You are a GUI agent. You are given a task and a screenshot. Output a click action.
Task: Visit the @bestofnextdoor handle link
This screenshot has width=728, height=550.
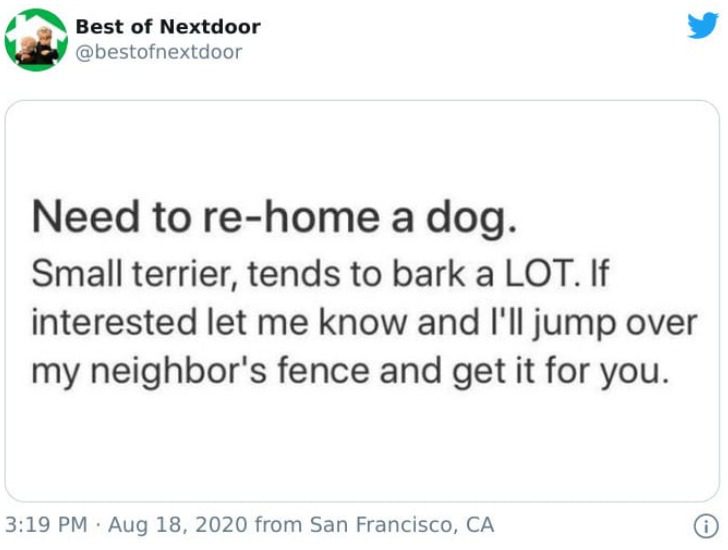(159, 52)
